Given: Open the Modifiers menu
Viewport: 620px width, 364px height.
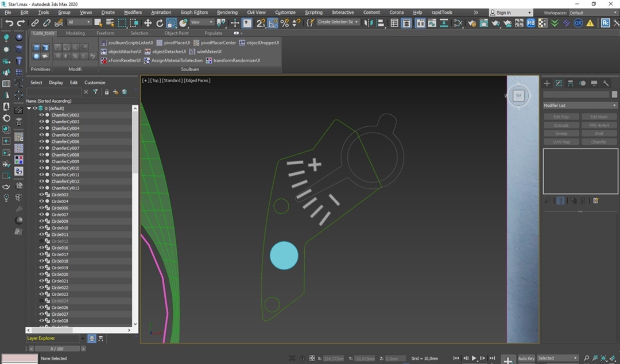Looking at the screenshot, I should tap(133, 13).
